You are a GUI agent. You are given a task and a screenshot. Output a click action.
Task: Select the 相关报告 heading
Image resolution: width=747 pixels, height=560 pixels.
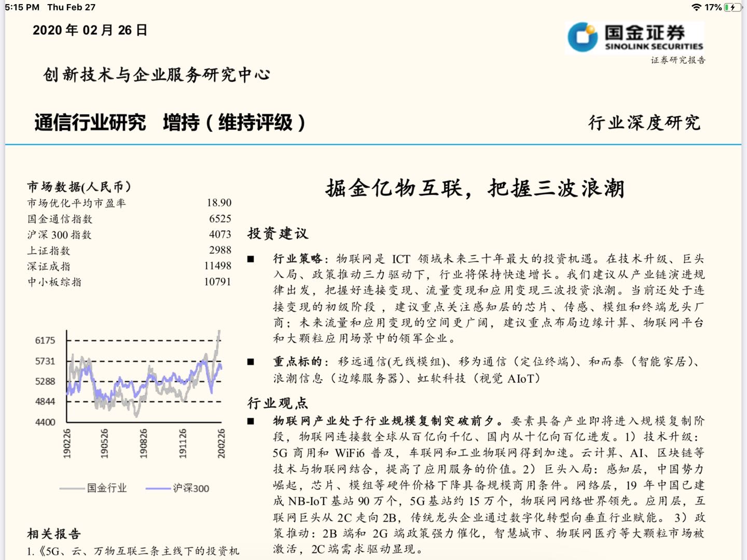(x=54, y=534)
